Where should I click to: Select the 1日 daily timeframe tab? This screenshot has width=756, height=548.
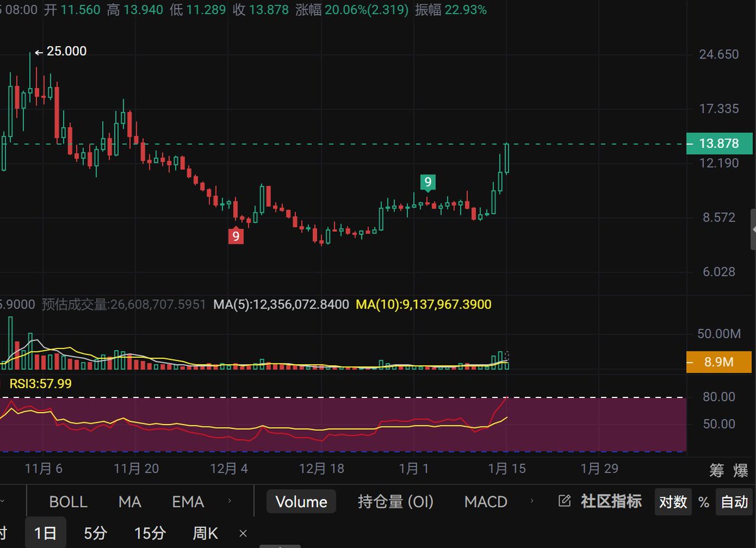[45, 534]
